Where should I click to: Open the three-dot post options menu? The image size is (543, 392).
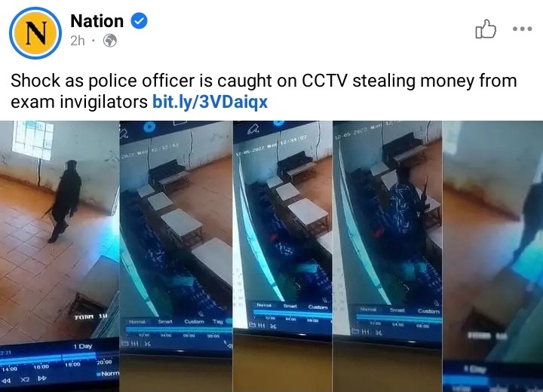click(x=522, y=29)
